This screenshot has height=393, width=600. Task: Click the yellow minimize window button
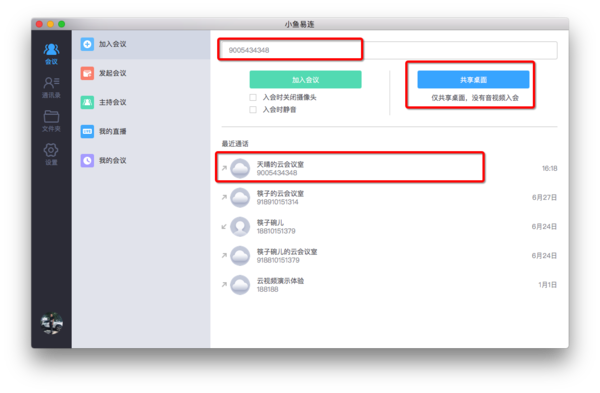point(50,24)
